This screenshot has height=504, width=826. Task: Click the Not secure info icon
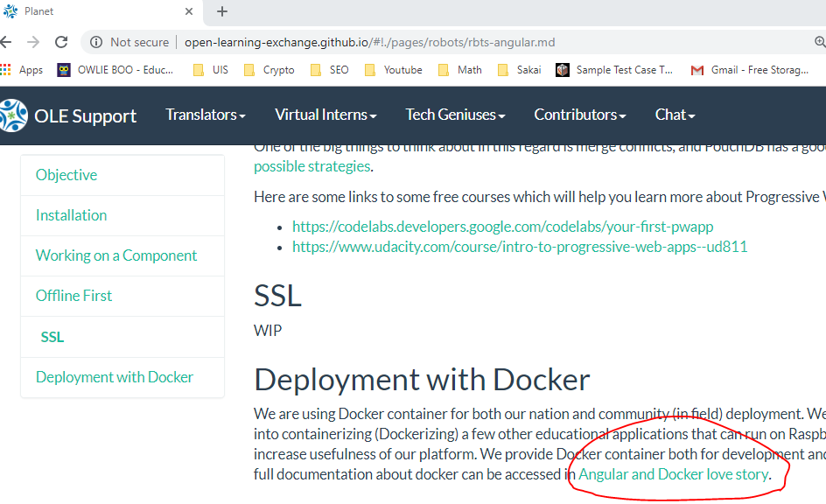[96, 42]
